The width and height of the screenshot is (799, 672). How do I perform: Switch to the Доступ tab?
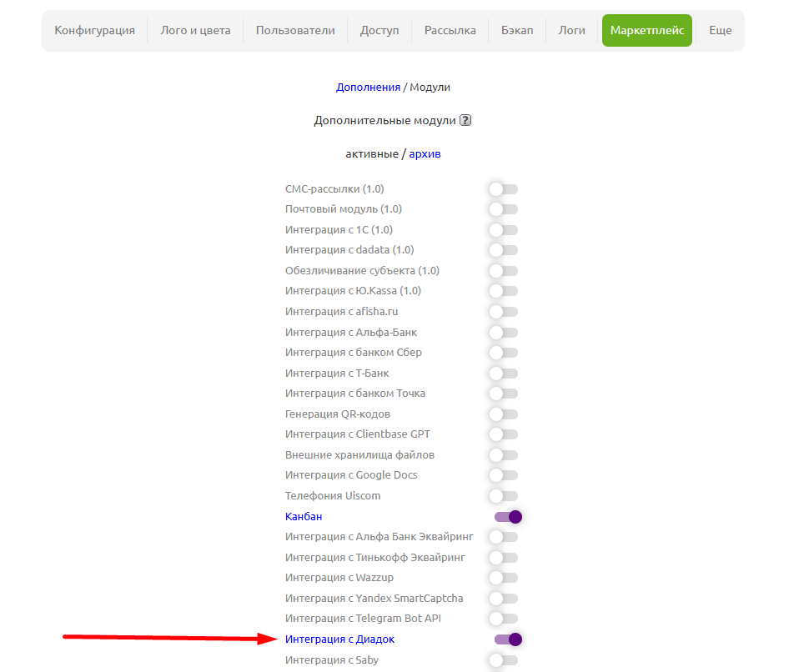click(x=379, y=30)
